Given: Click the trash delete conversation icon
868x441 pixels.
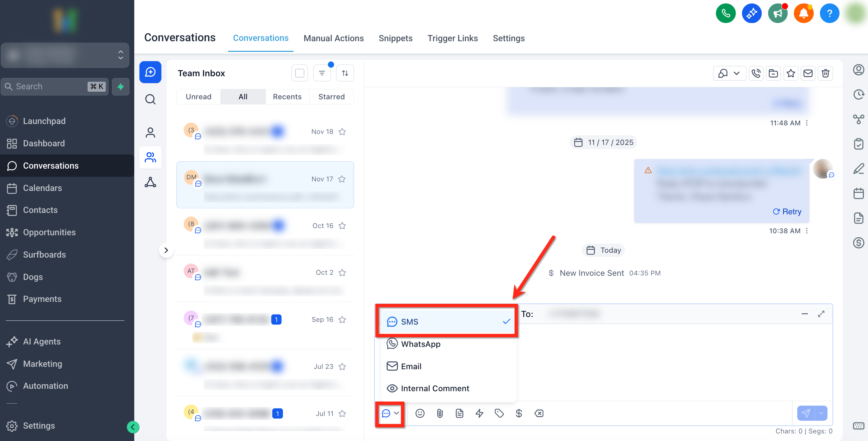Looking at the screenshot, I should (825, 73).
